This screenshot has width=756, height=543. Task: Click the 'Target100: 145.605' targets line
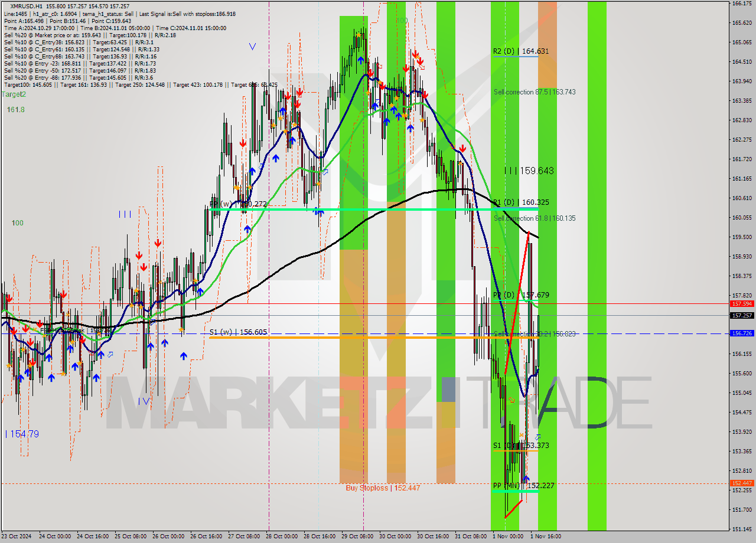coord(141,85)
